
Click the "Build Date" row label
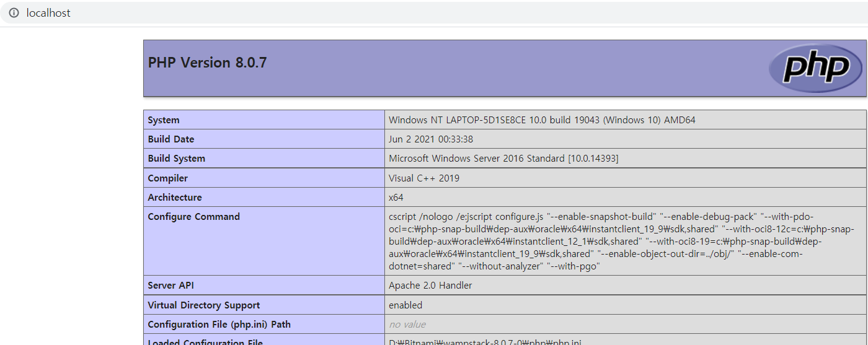point(171,139)
